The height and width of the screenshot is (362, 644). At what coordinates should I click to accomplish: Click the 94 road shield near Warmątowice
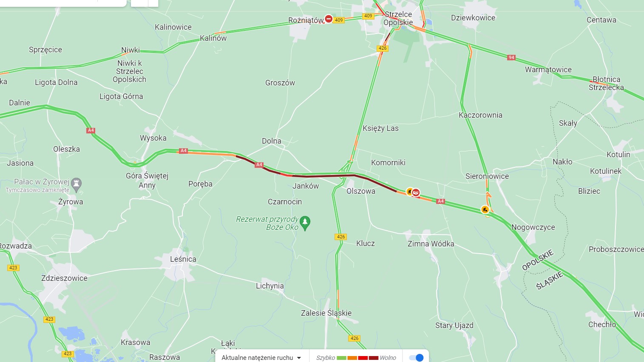click(x=511, y=57)
